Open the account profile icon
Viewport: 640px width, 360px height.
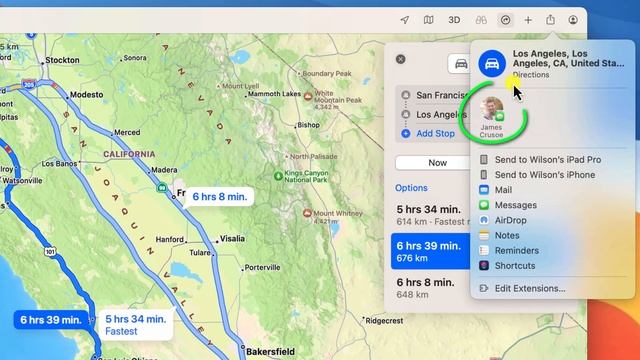click(573, 20)
